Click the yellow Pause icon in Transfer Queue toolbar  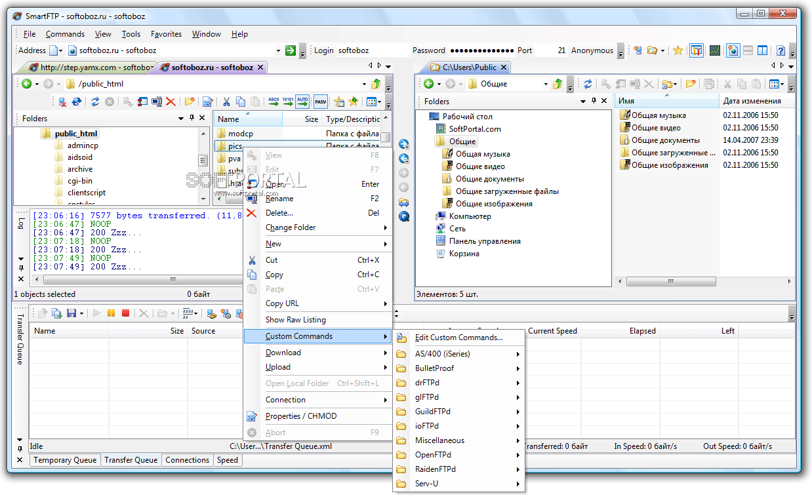112,314
